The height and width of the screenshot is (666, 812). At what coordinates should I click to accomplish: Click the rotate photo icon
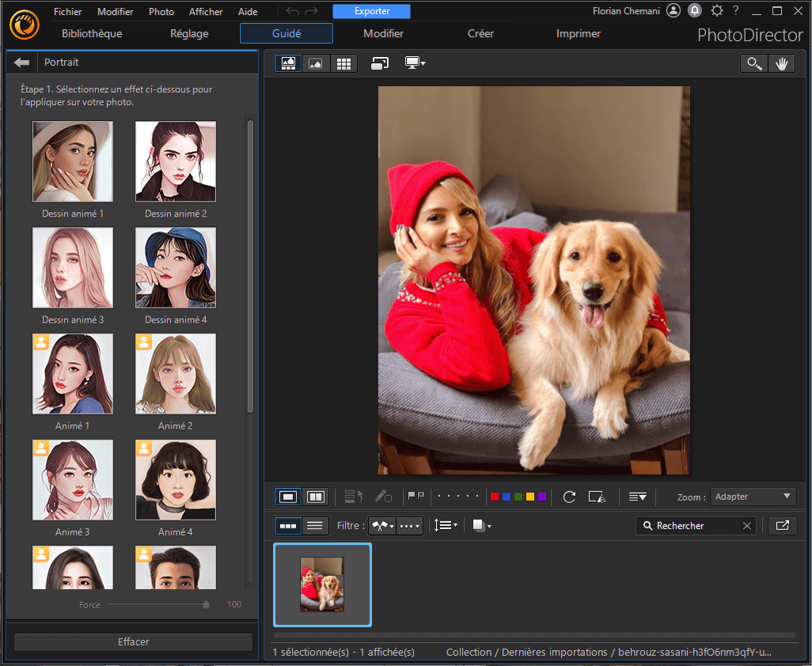click(569, 497)
